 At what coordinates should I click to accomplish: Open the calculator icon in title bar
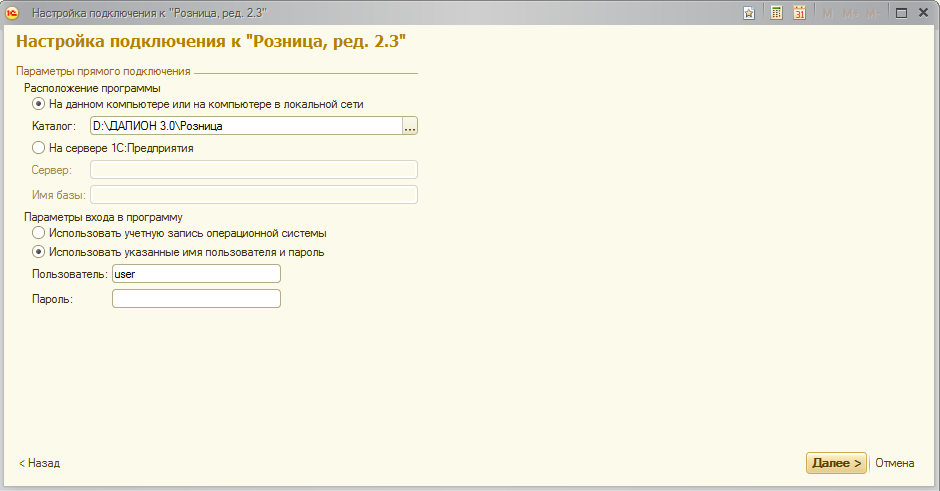(776, 13)
